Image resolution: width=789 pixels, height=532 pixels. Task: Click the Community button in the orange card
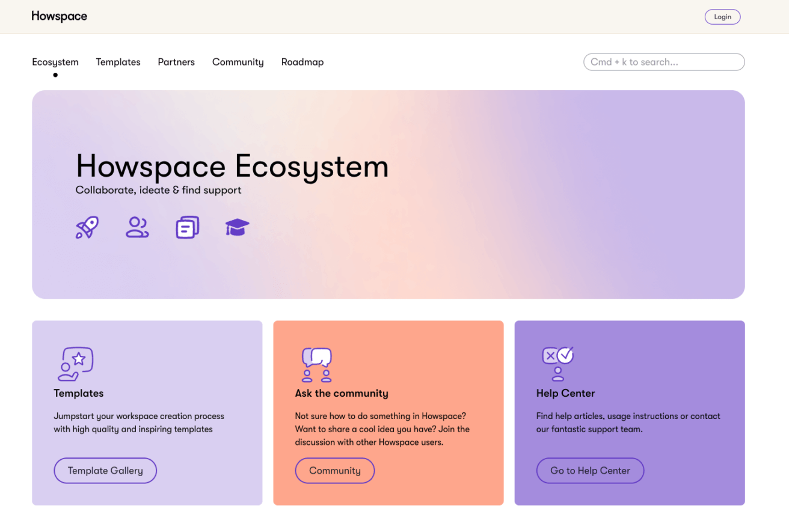[335, 471]
